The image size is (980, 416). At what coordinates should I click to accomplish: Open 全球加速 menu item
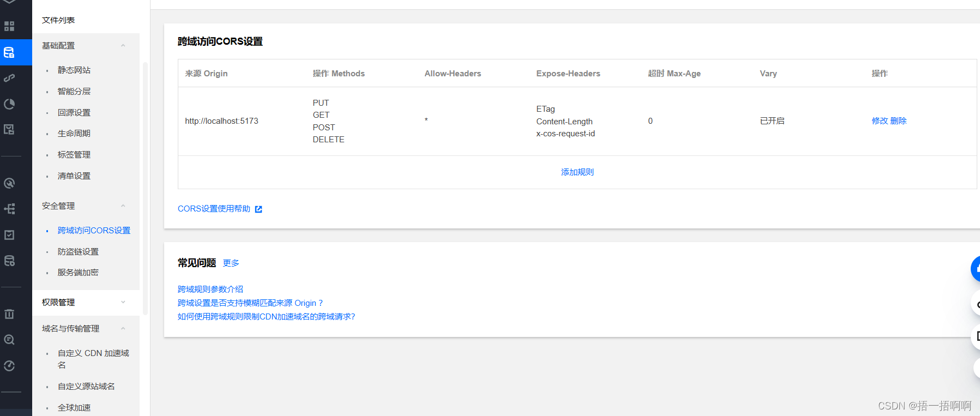point(74,408)
